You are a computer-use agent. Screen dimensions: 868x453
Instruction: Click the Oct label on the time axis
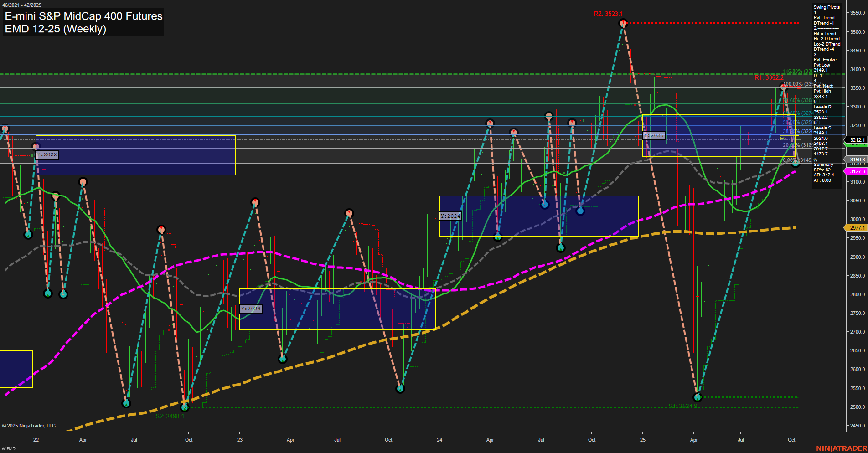792,440
